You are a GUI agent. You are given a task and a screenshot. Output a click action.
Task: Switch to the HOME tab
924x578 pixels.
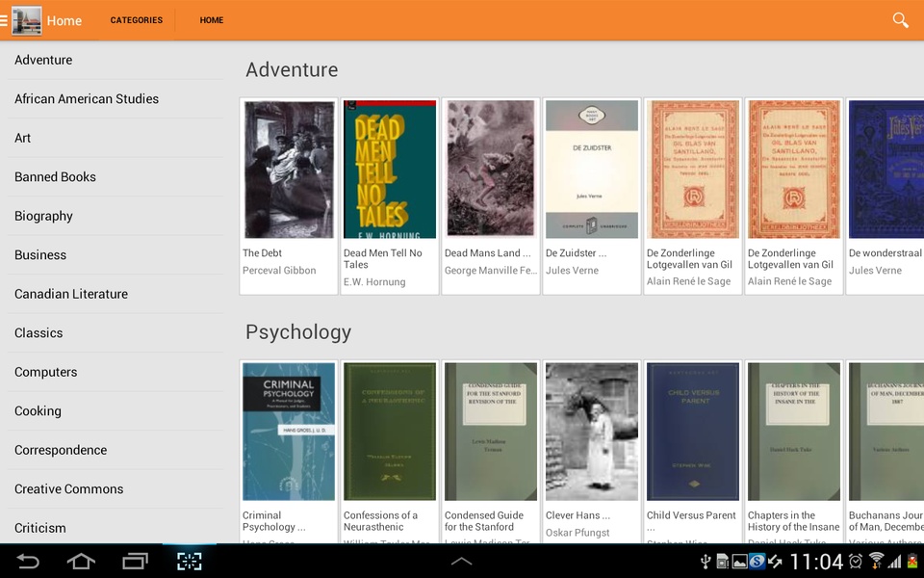212,20
